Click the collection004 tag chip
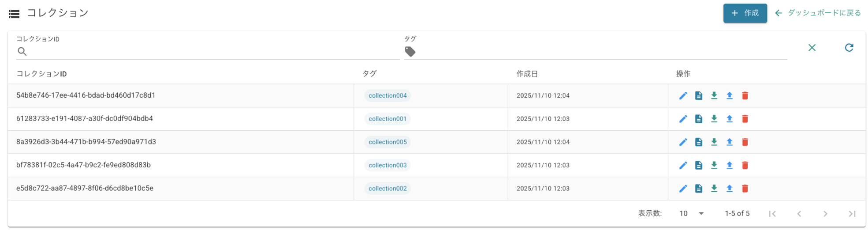Screen dimensions: 868x231 387,96
